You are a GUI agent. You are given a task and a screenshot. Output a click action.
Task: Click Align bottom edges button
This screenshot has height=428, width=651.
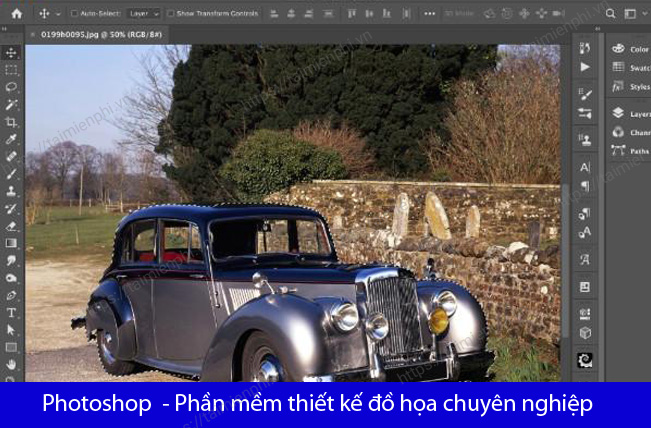[387, 14]
